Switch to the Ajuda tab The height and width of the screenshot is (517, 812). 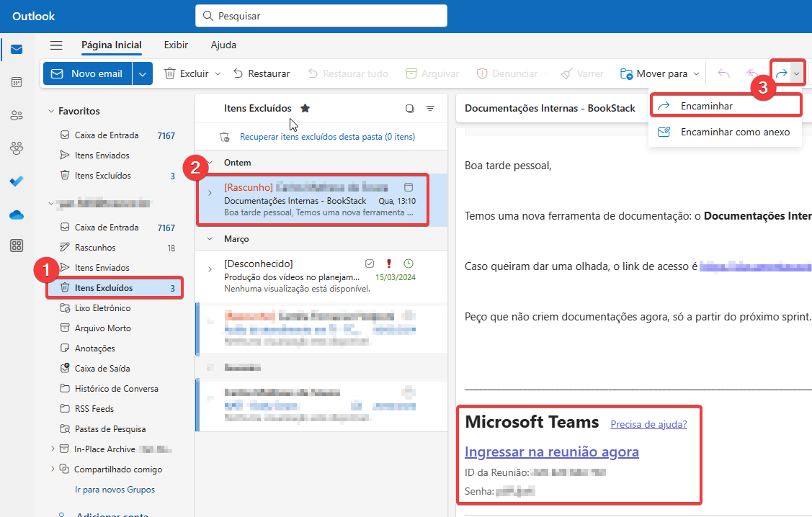pyautogui.click(x=223, y=45)
